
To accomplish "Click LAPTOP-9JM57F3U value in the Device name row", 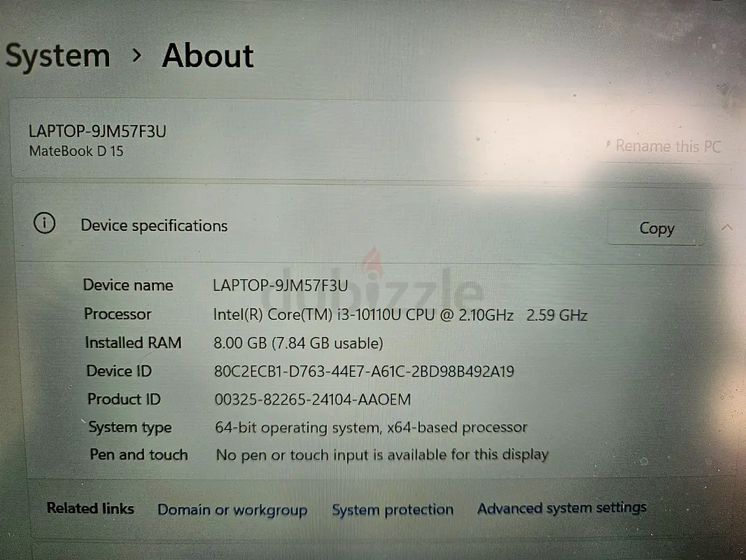I will point(280,286).
